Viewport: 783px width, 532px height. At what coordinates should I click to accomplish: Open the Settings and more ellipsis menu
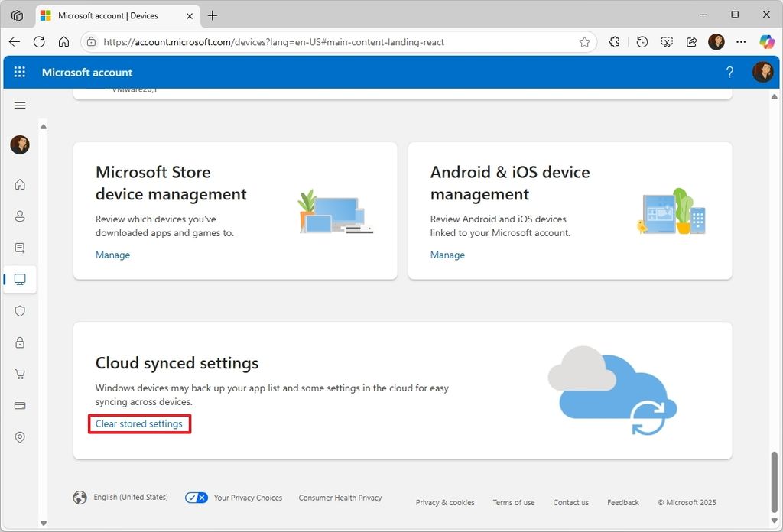pos(741,42)
